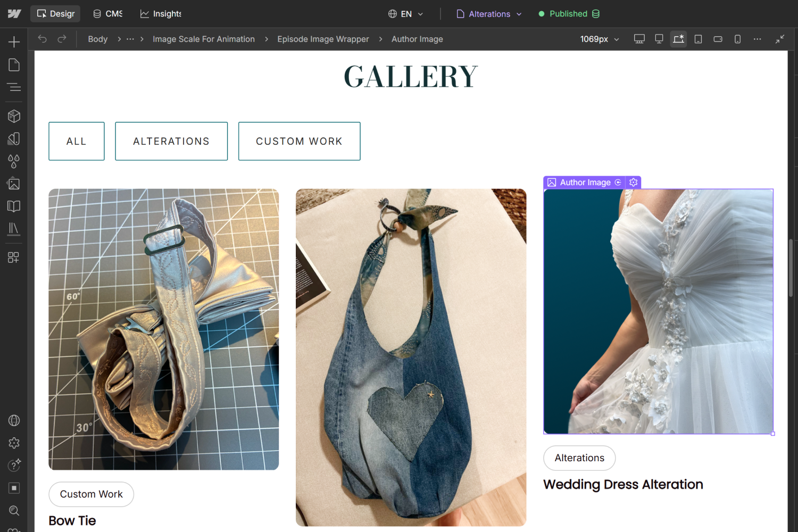Select Body in the breadcrumb
Viewport: 798px width, 532px height.
pos(98,39)
